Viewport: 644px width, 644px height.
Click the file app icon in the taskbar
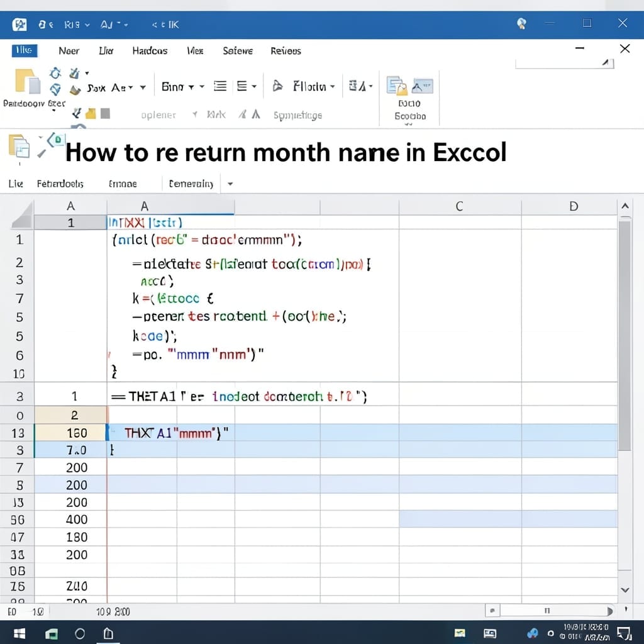tap(108, 633)
